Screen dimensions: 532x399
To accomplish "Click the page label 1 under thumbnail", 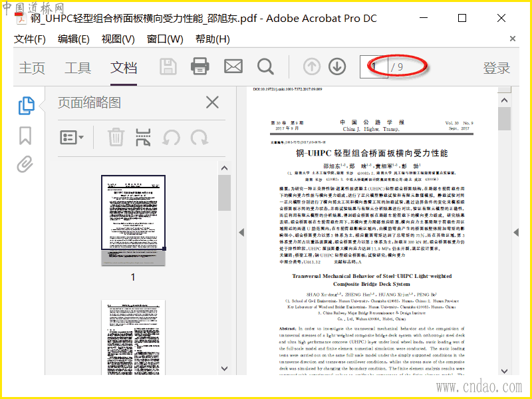I will 133,277.
